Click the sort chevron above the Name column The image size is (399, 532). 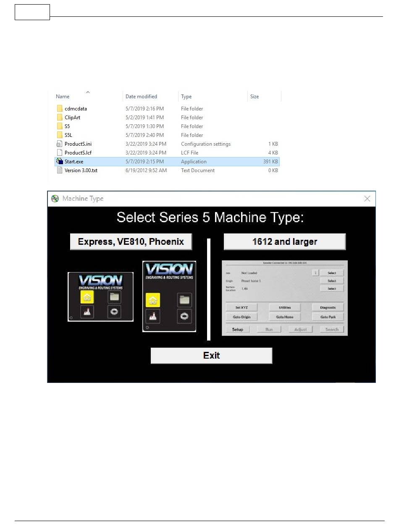88,92
